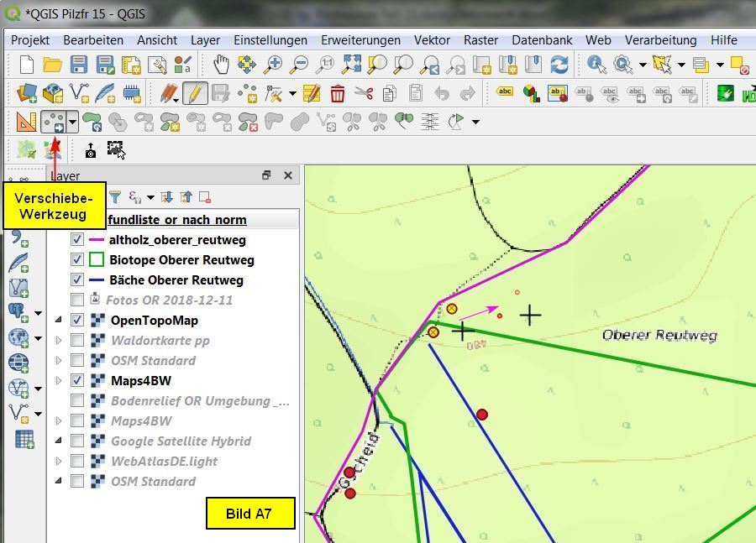This screenshot has height=543, width=756.
Task: Click the green Biotope Oberer Reutweg symbol
Action: click(97, 260)
